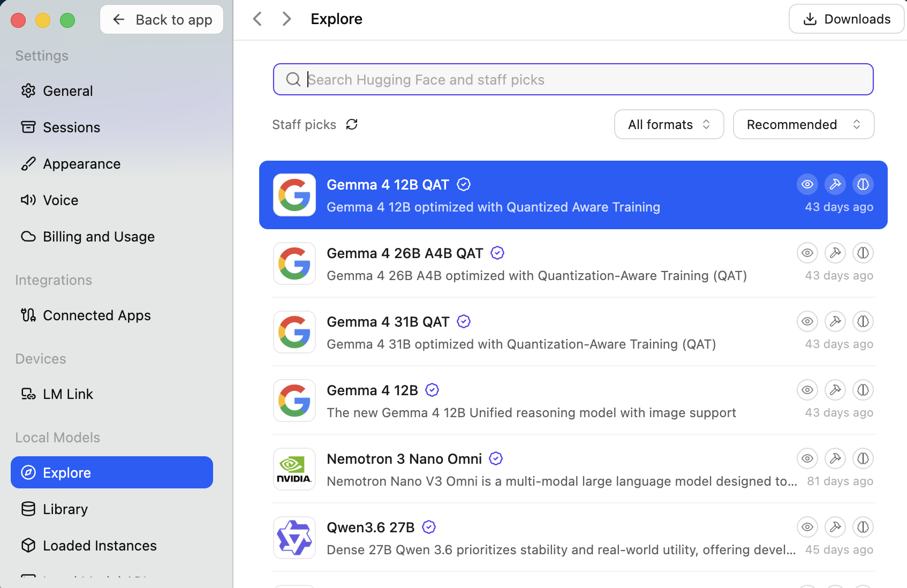Screen dimensions: 907x588
Task: Open General settings
Action: click(x=112, y=91)
